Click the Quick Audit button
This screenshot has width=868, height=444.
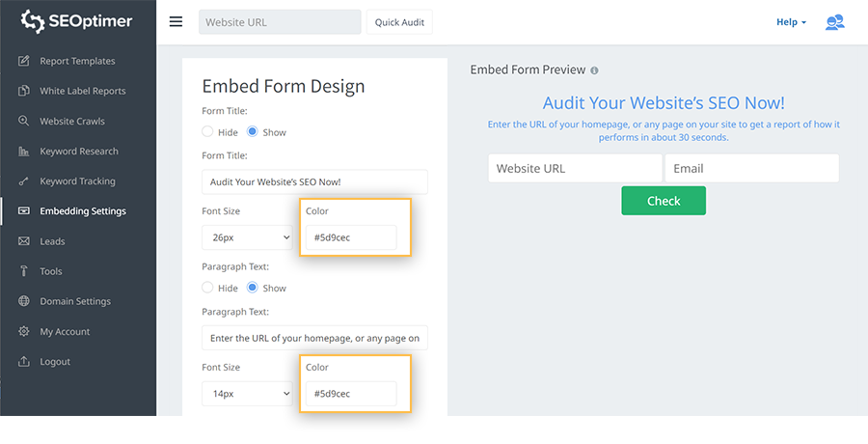point(399,22)
